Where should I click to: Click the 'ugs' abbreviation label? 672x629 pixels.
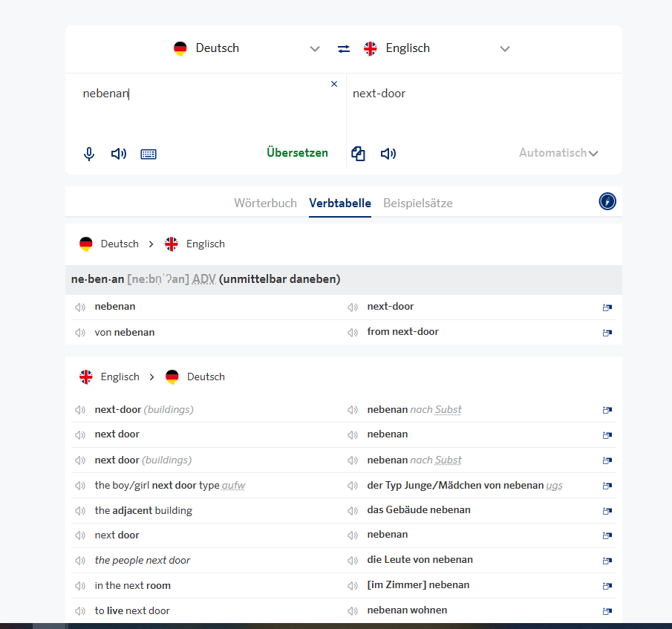(x=555, y=485)
